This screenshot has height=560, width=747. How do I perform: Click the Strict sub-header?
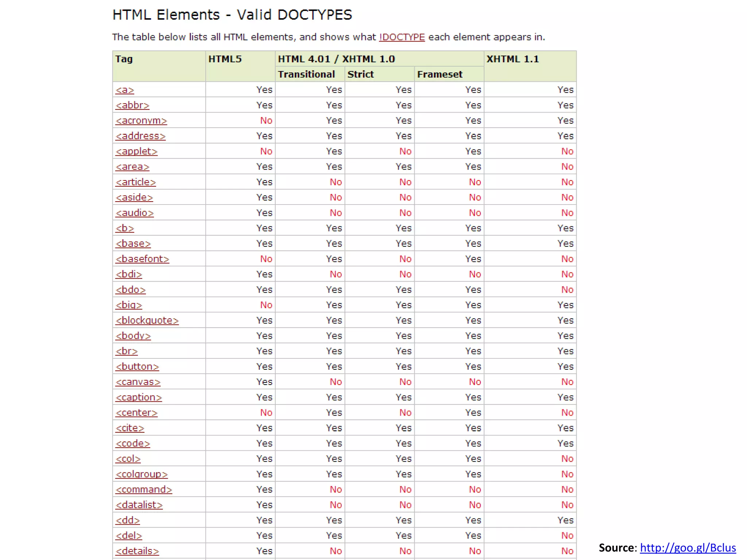380,74
